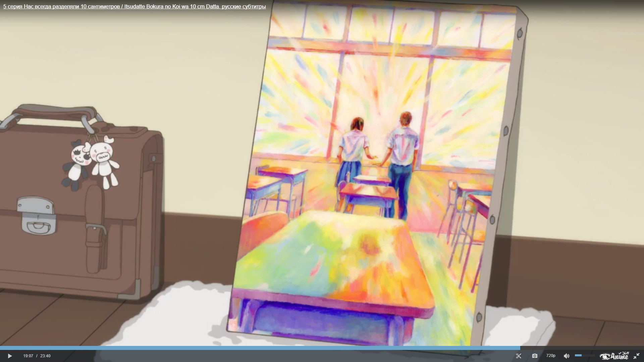The width and height of the screenshot is (644, 362).
Task: Click the middle of the played progress bar
Action: tap(260, 348)
